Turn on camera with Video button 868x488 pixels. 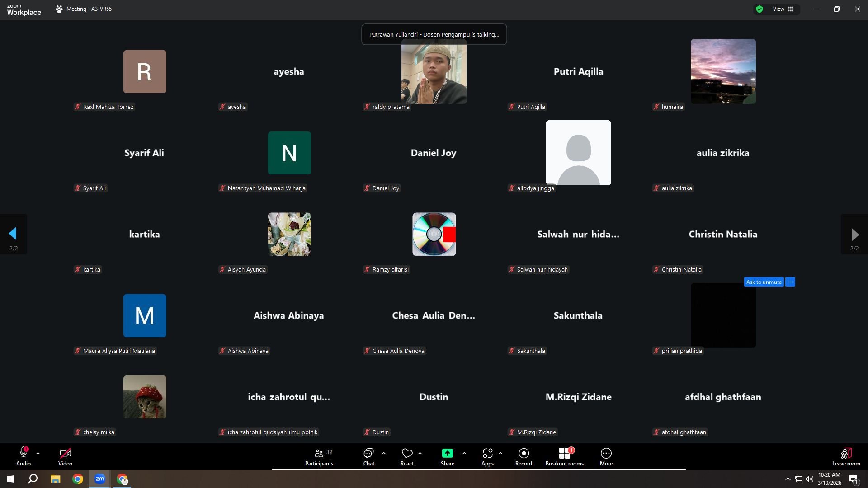pos(65,457)
